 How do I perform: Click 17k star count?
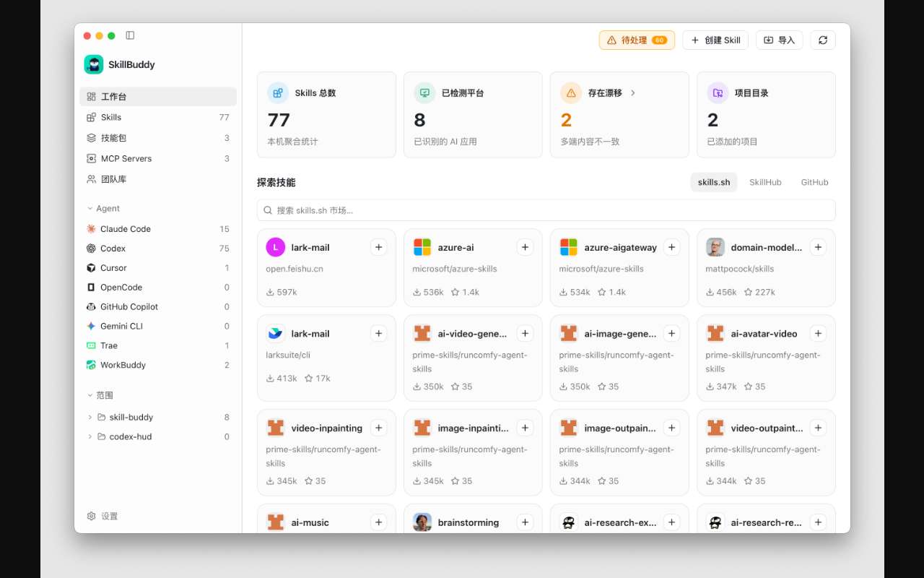[318, 378]
